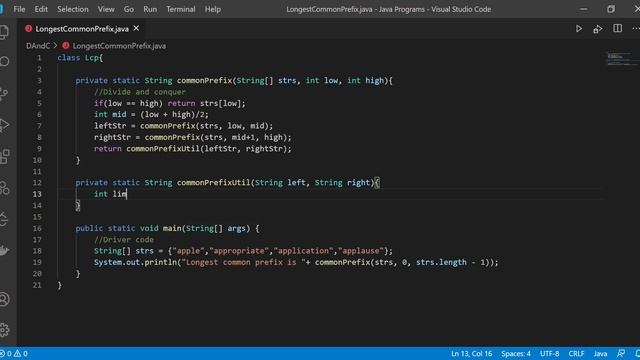Change indentation via Spaces: 4

click(516, 353)
